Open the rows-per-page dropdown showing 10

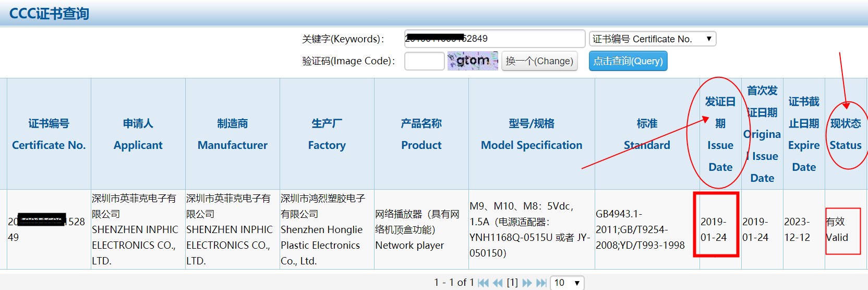[x=567, y=283]
